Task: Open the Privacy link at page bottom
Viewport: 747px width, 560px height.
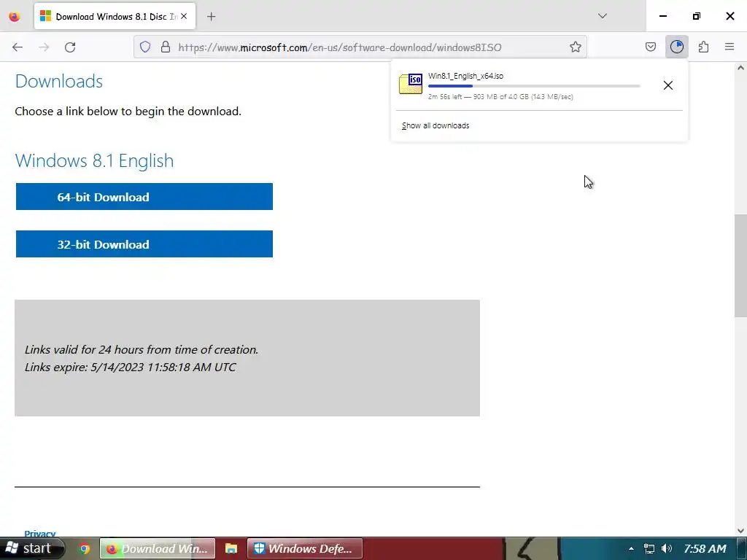Action: [x=40, y=534]
